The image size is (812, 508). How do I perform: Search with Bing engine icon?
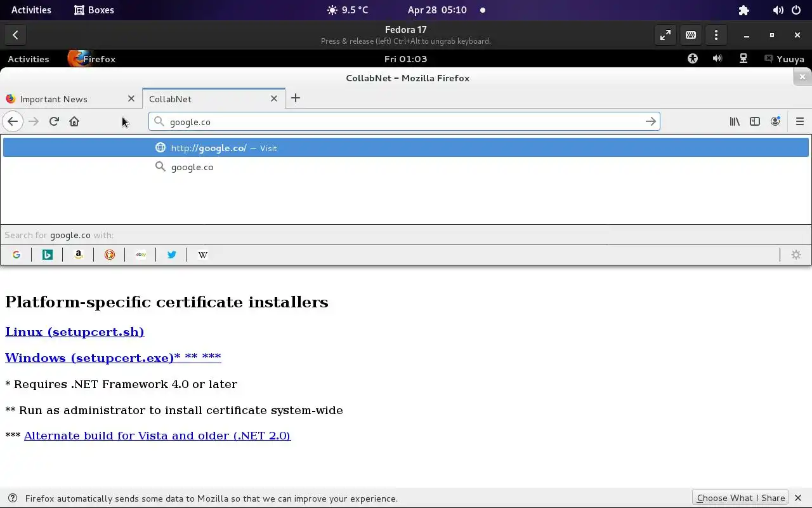(x=48, y=255)
